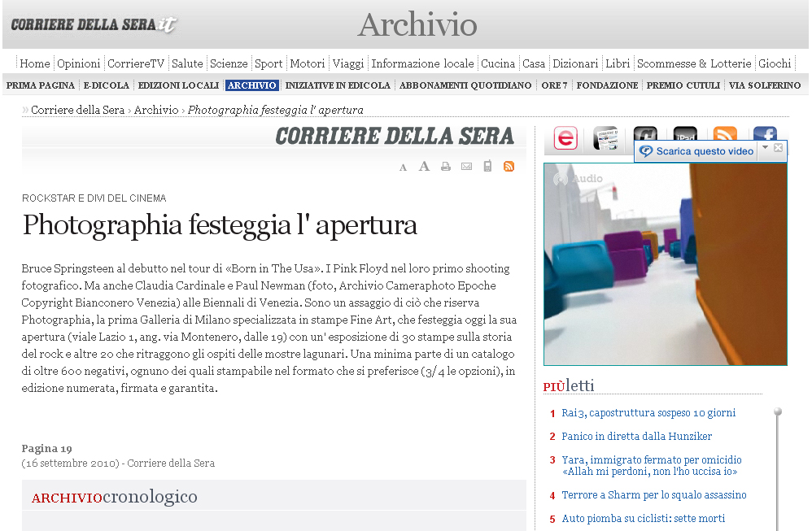Image resolution: width=812 pixels, height=531 pixels.
Task: Open the Opinioni section
Action: [x=79, y=63]
